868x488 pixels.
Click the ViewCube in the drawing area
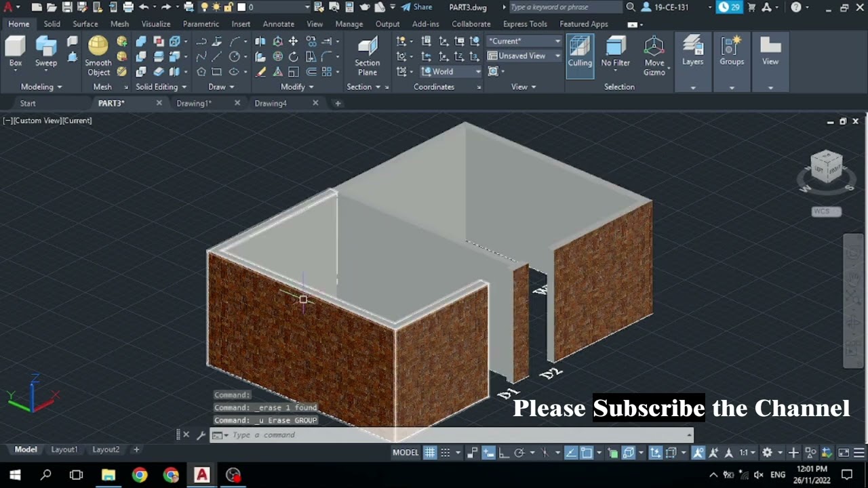[x=827, y=167]
